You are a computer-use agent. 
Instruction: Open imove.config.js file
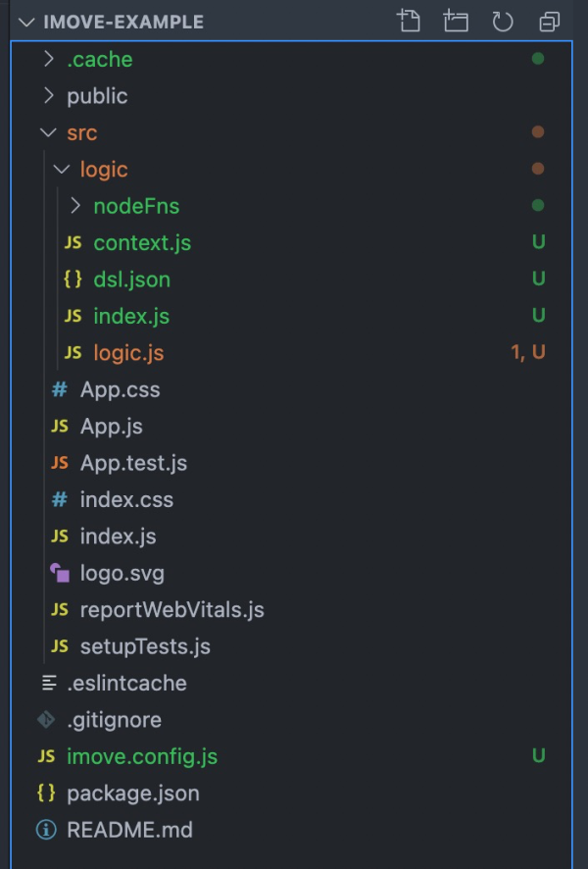[x=142, y=757]
